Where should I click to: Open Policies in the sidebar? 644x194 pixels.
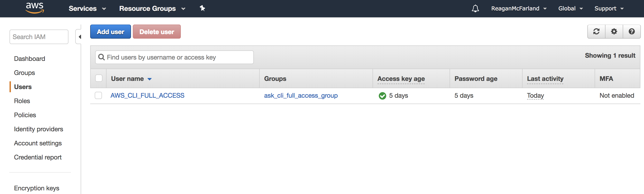point(25,115)
